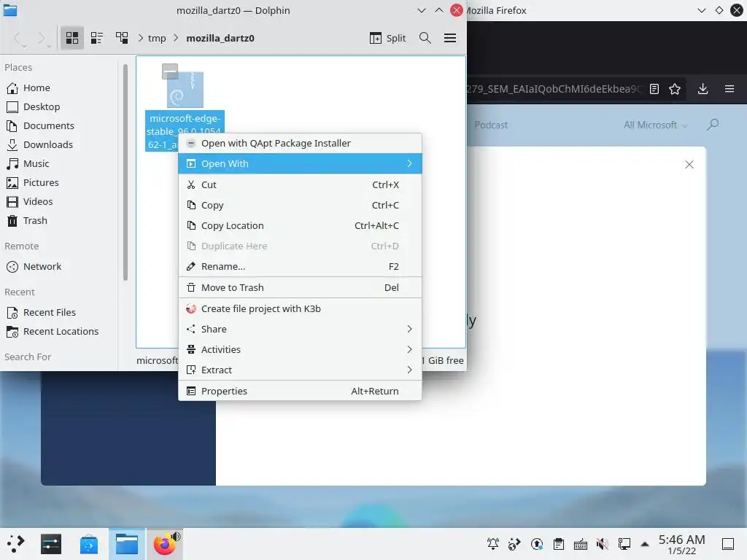The image size is (747, 560).
Task: Open notifications bell in system tray
Action: (x=493, y=544)
